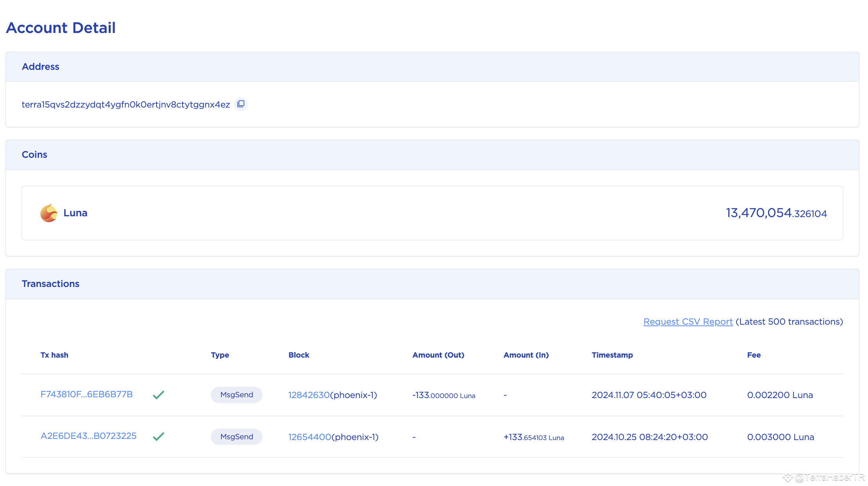Open the Request CSV Report link
Screen dimensions: 868x486
(688, 322)
